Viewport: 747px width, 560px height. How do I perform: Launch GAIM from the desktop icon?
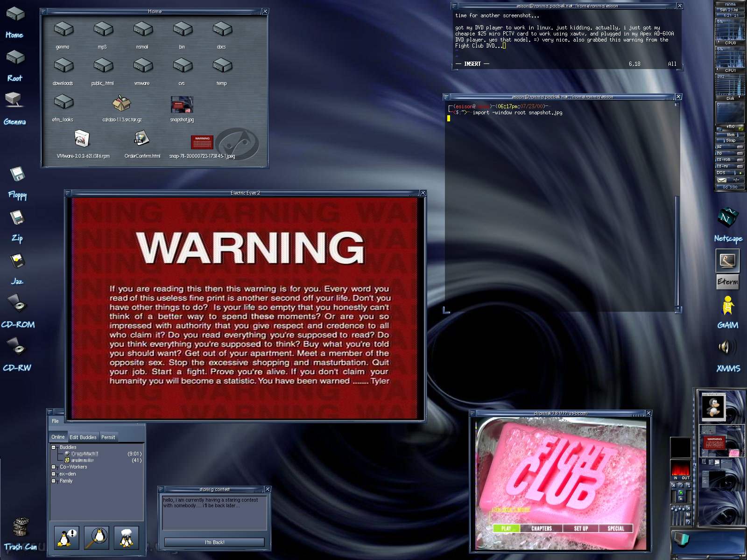(727, 306)
